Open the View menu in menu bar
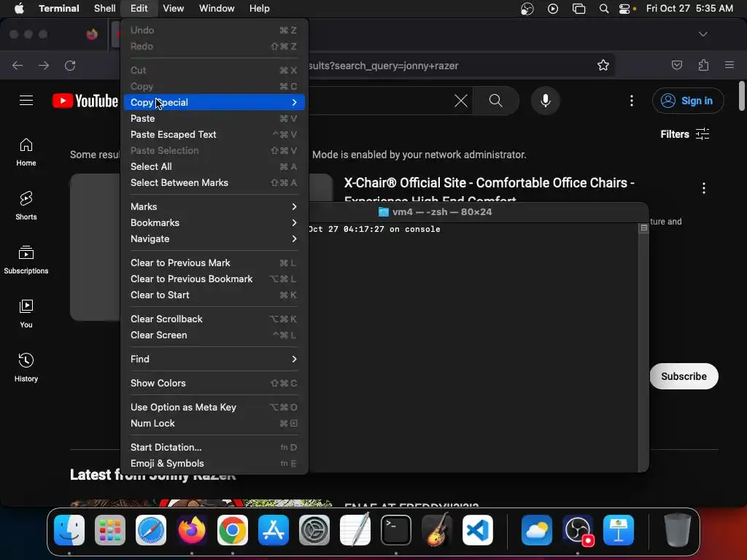Viewport: 747px width, 560px height. (173, 8)
